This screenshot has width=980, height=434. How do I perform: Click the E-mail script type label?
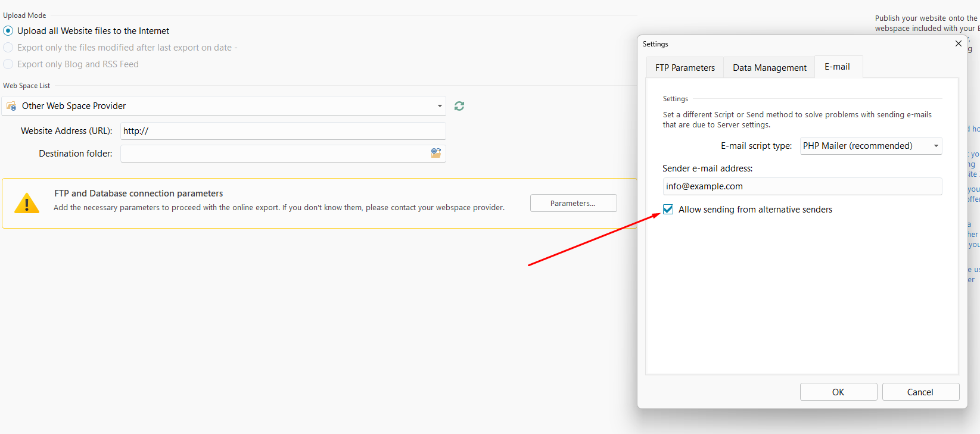757,146
